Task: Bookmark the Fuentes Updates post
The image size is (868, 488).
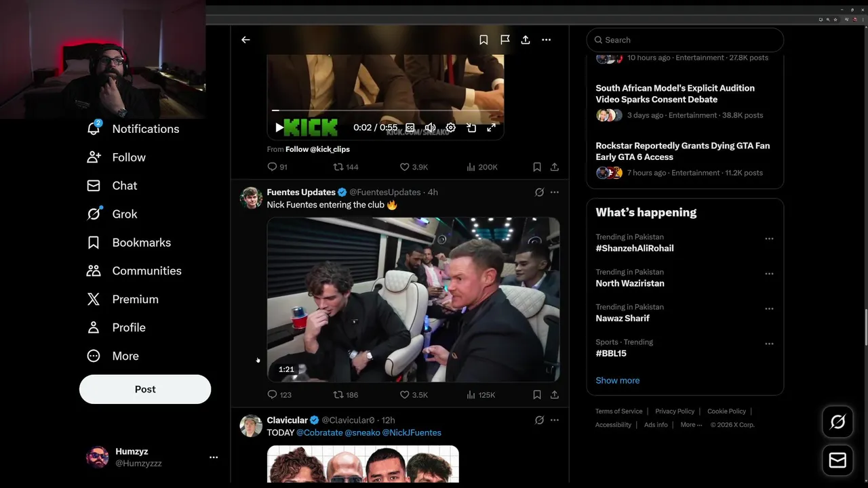Action: (537, 394)
